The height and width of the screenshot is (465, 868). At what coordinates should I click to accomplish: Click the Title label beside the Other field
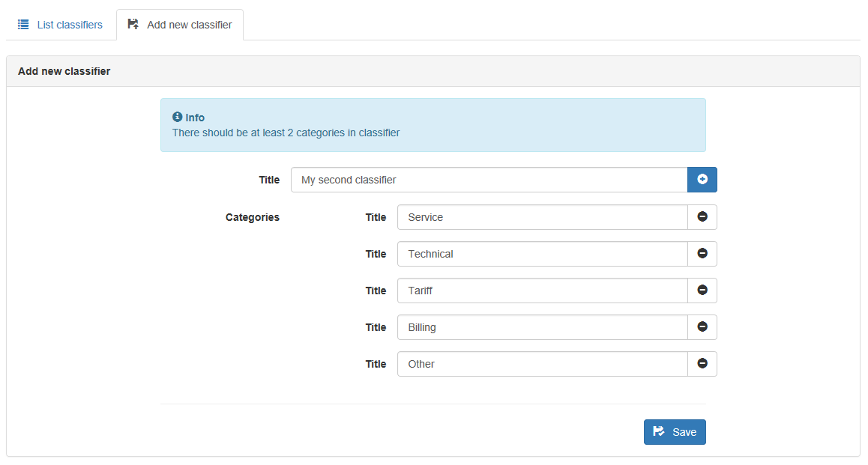(376, 364)
